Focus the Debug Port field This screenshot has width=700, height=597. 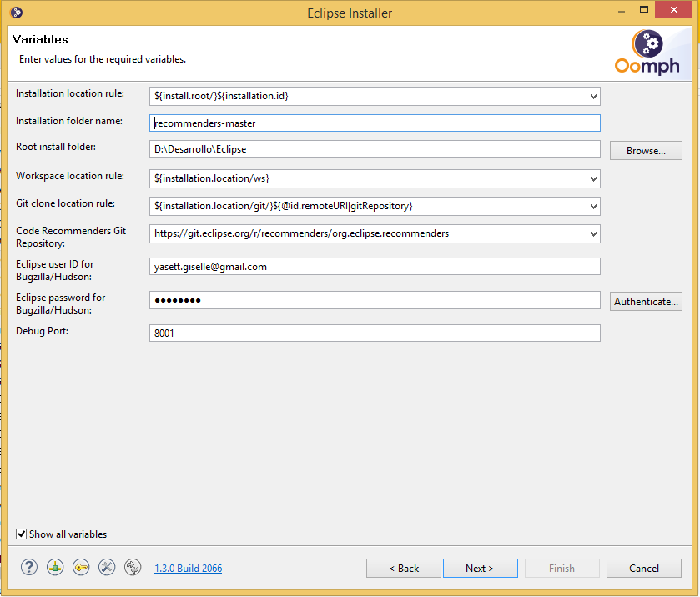(375, 334)
